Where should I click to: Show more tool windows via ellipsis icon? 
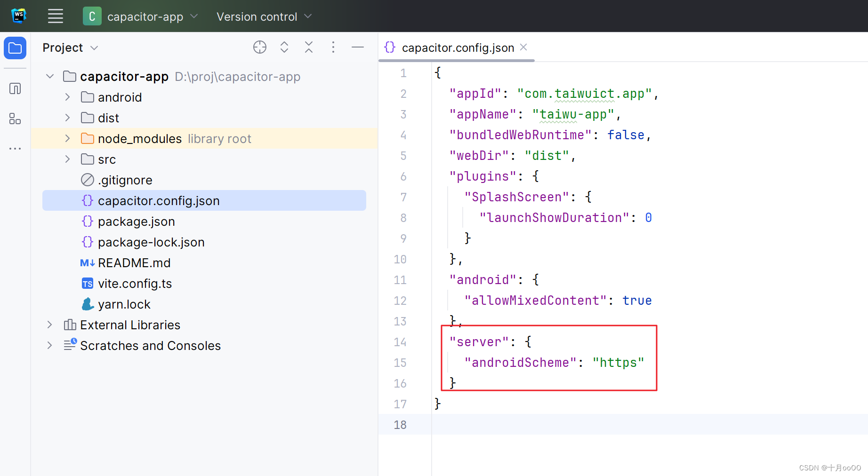[15, 148]
